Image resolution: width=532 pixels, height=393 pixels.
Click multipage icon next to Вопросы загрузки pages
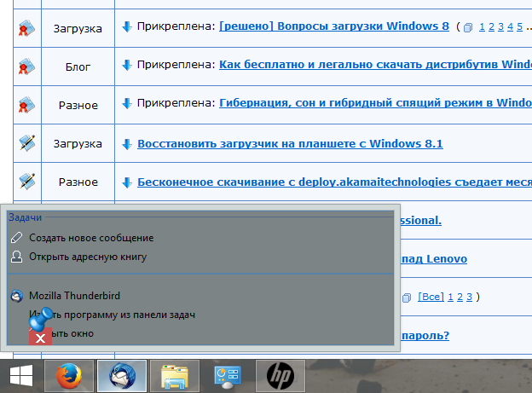pos(468,27)
